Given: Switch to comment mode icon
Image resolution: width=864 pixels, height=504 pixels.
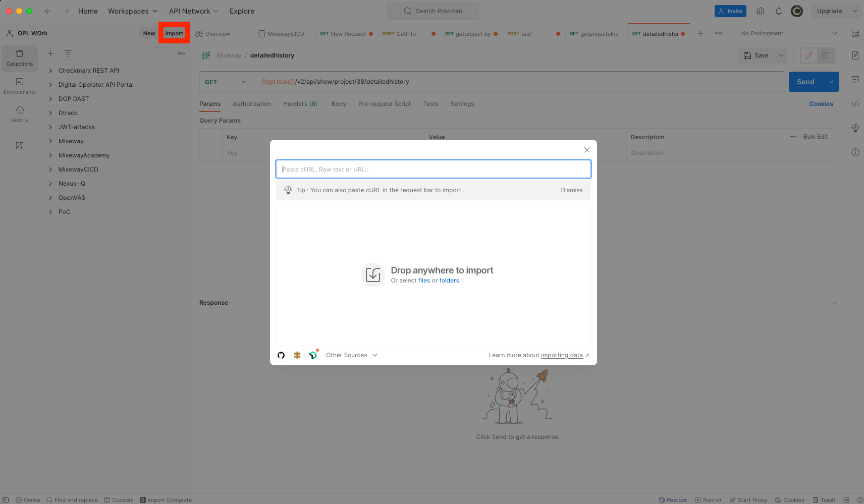Looking at the screenshot, I should click(x=826, y=55).
